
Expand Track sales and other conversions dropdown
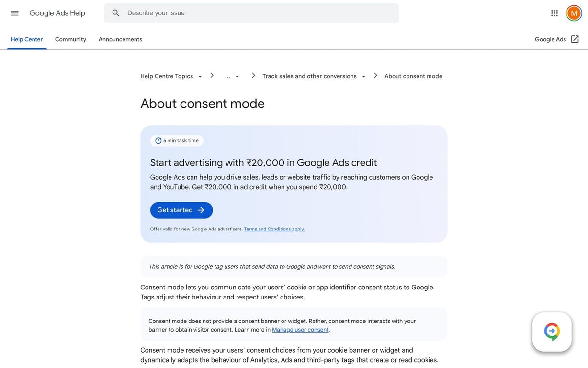click(364, 77)
